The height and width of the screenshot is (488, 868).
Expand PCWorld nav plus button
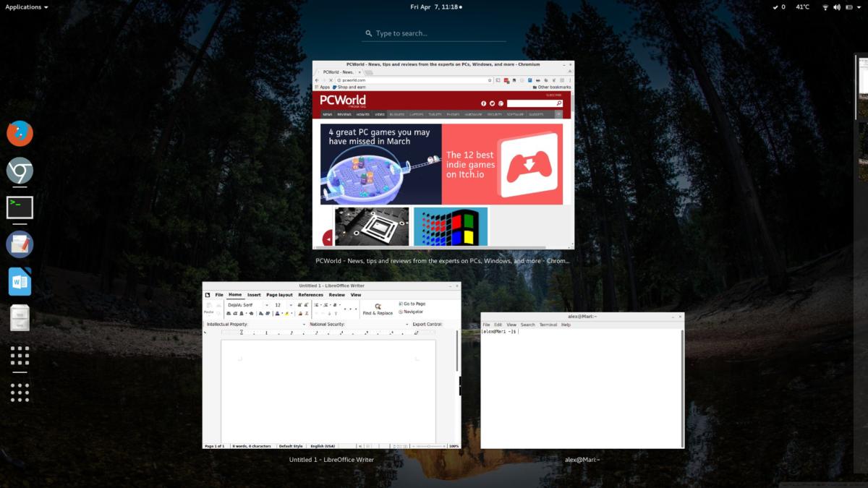pyautogui.click(x=558, y=114)
